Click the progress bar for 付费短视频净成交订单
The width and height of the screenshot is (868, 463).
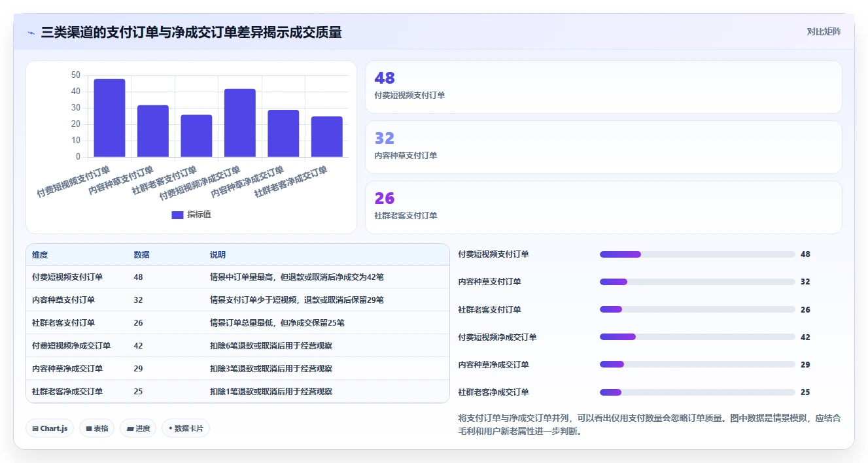[x=697, y=337]
